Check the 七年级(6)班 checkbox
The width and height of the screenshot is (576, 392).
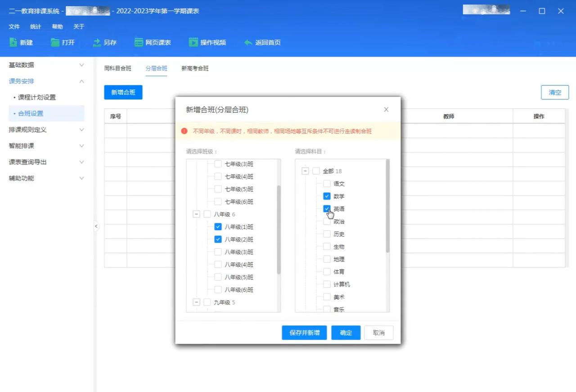[x=218, y=202]
